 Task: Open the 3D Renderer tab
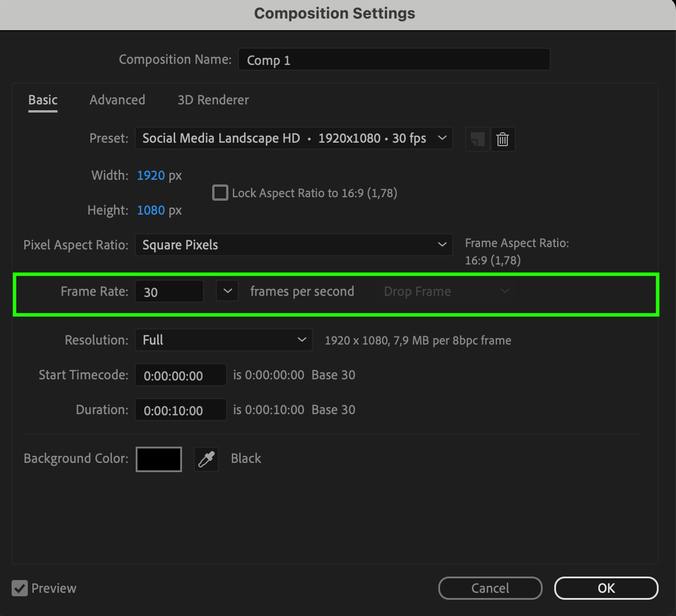pos(213,100)
